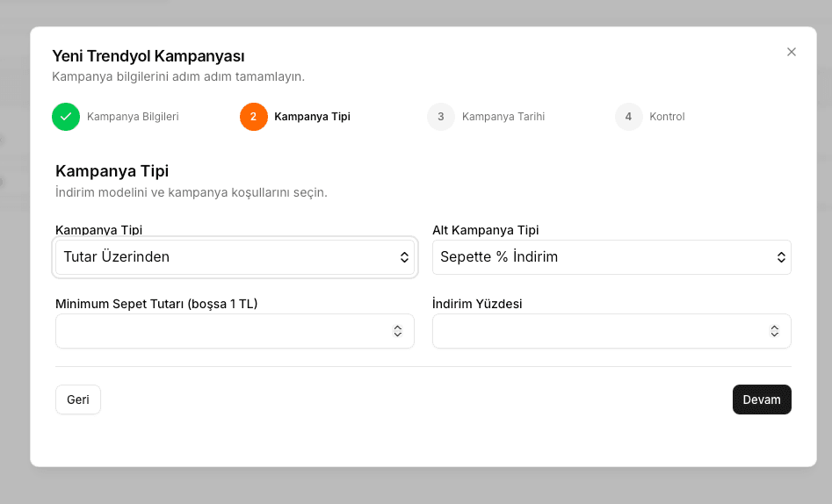Click the text İndirim modelini ve kampanya koşullarını seçin
The image size is (832, 504).
(x=192, y=192)
